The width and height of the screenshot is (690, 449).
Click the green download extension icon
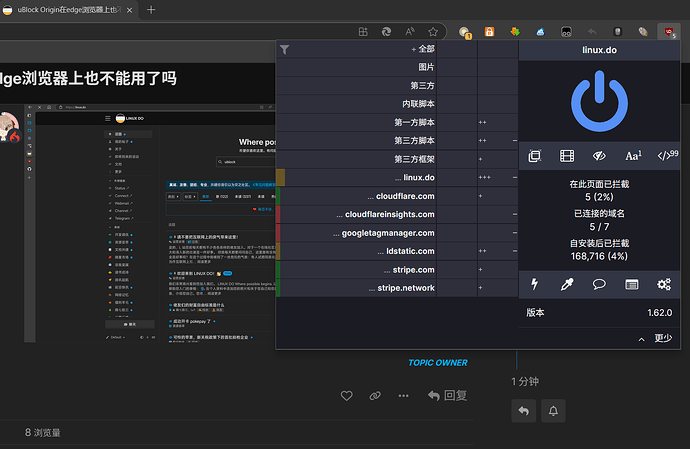(515, 32)
